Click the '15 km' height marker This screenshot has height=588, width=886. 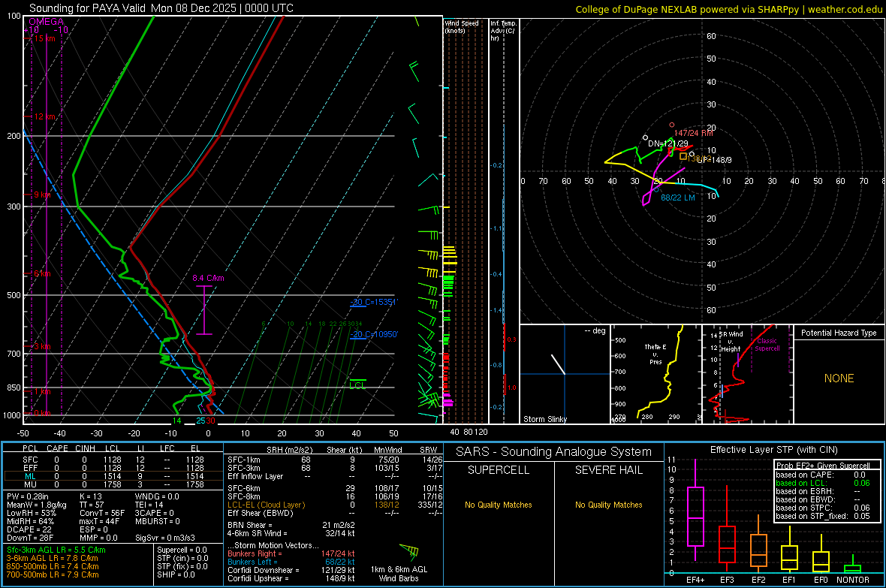coord(45,38)
